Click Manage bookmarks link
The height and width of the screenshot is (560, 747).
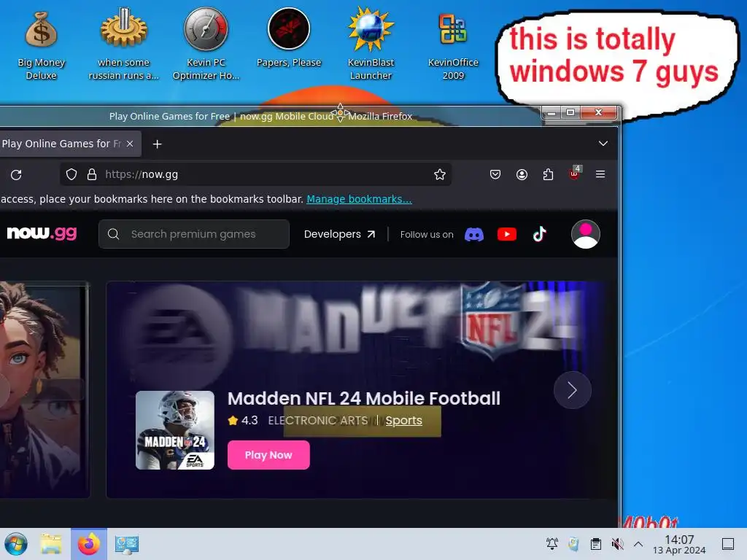tap(359, 199)
